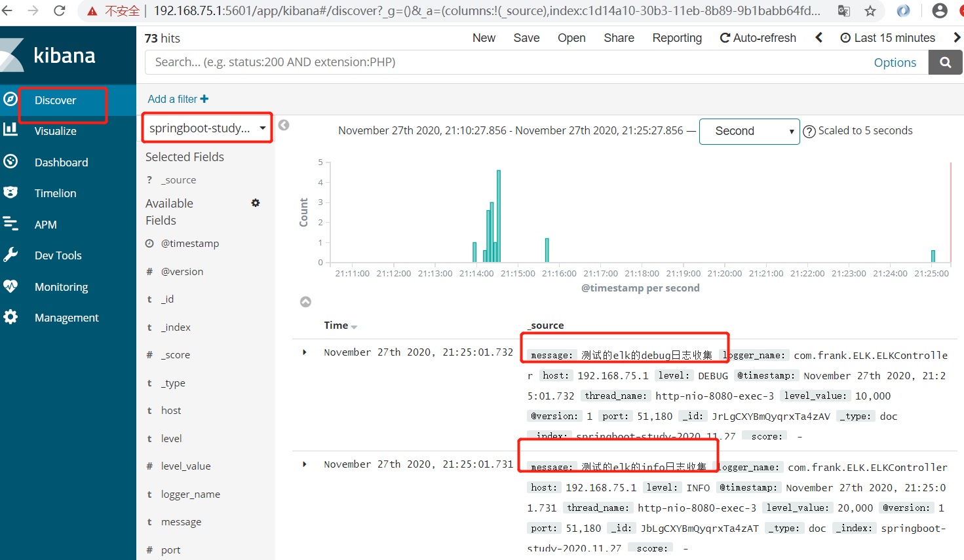Expand the first document's detail row
The width and height of the screenshot is (964, 560).
click(x=304, y=352)
